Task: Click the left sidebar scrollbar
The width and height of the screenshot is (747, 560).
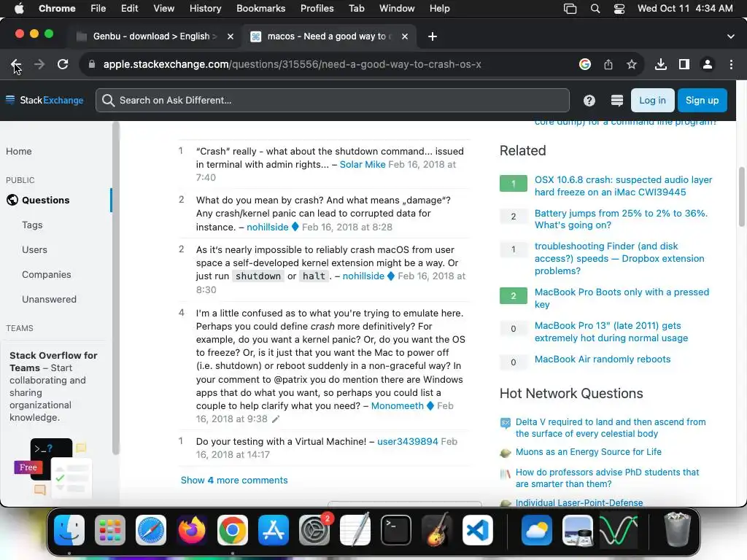Action: tap(115, 288)
